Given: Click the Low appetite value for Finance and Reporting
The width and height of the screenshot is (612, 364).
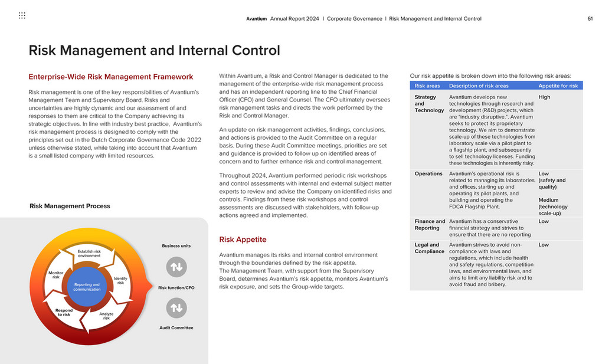Looking at the screenshot, I should click(x=544, y=221).
